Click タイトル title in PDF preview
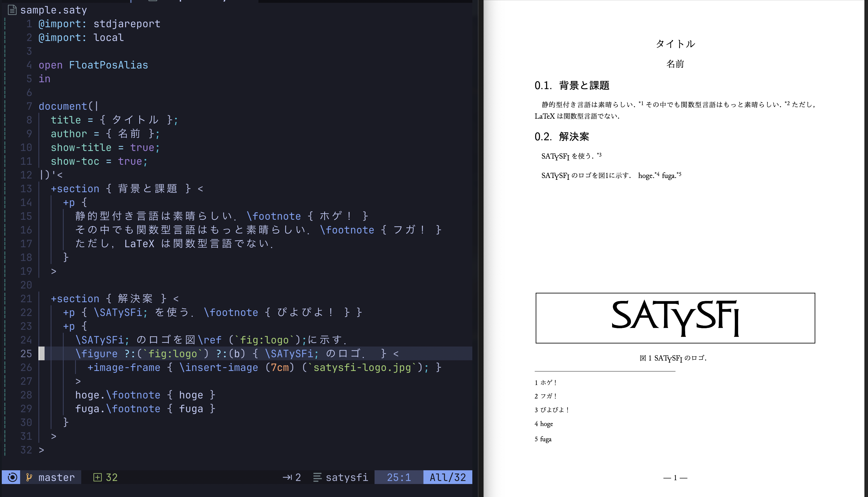Screen dimensions: 868x497 point(675,44)
